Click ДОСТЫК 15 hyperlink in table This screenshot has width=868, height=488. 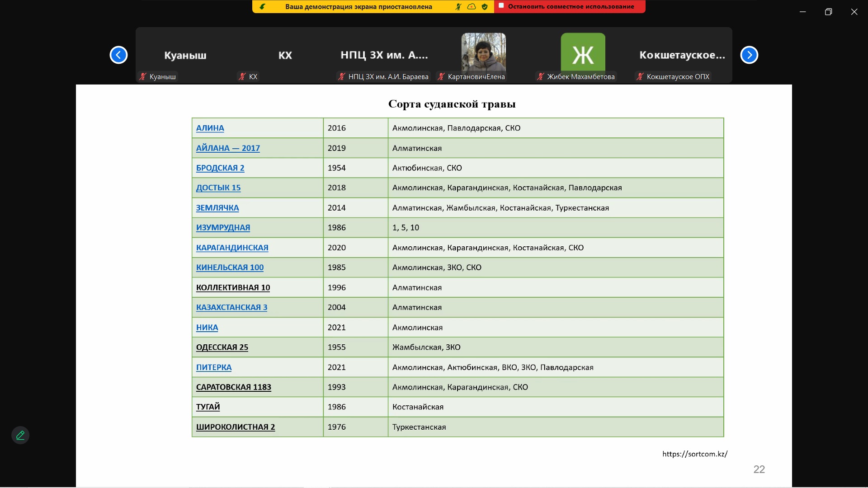click(218, 188)
